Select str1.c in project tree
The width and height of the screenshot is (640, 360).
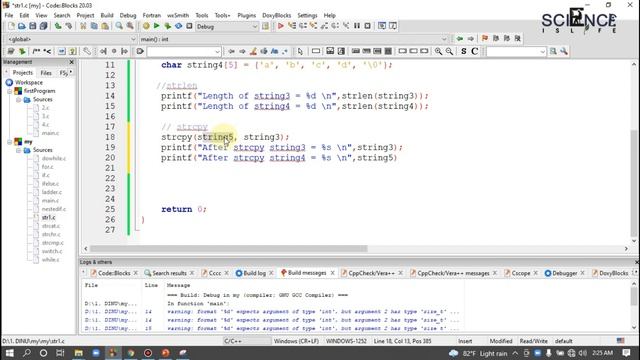point(48,218)
